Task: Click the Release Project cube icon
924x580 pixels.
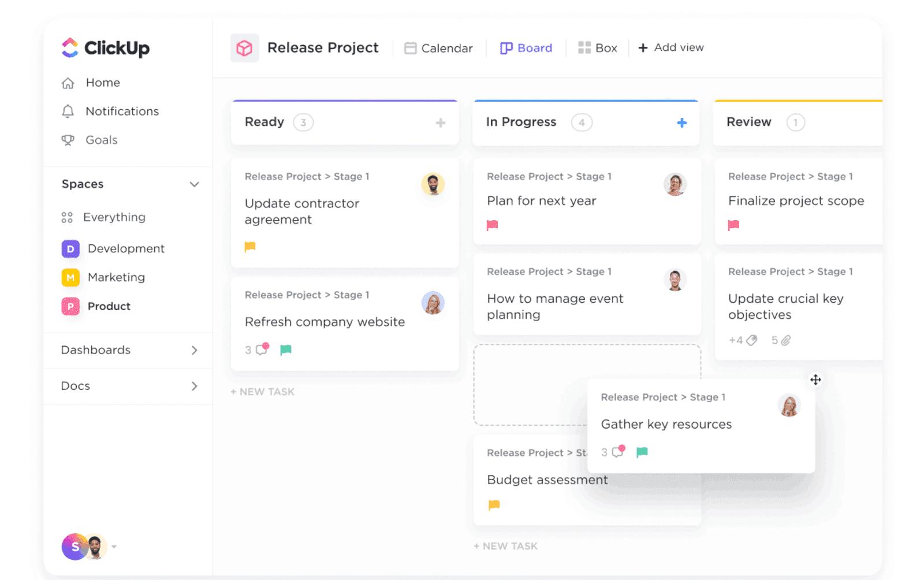Action: point(245,48)
